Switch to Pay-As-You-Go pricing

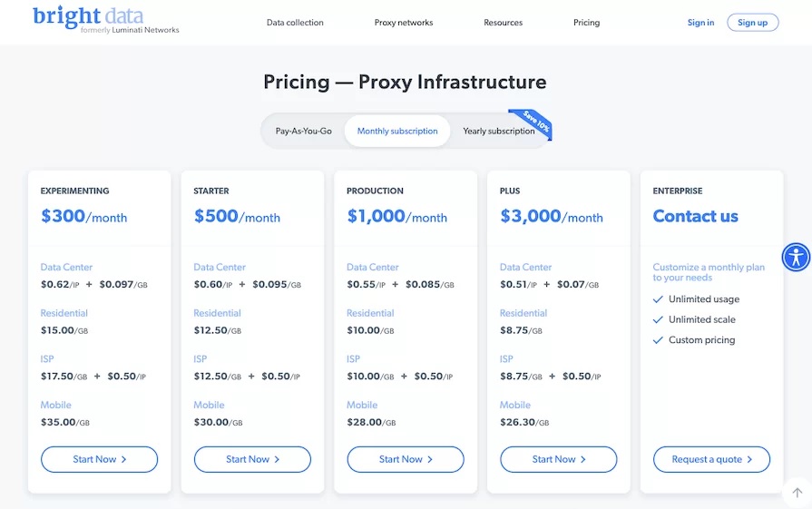pos(303,131)
